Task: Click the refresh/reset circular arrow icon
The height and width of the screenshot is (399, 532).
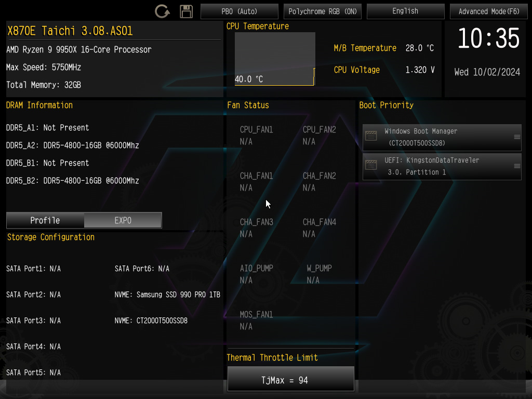Action: click(x=162, y=11)
